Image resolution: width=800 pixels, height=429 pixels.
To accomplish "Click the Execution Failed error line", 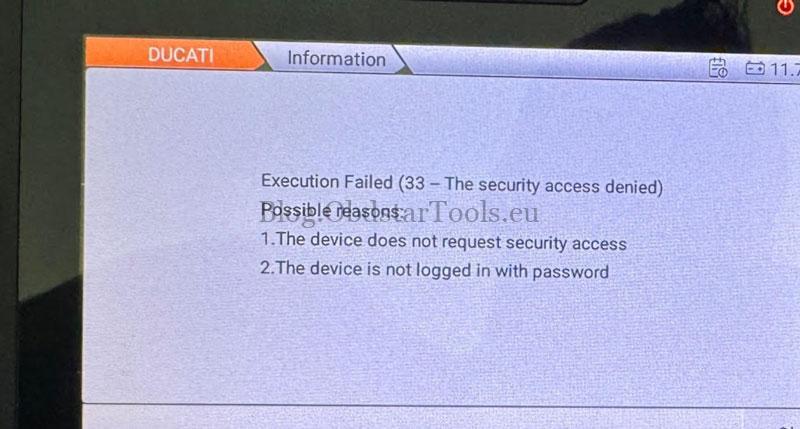I will coord(462,184).
